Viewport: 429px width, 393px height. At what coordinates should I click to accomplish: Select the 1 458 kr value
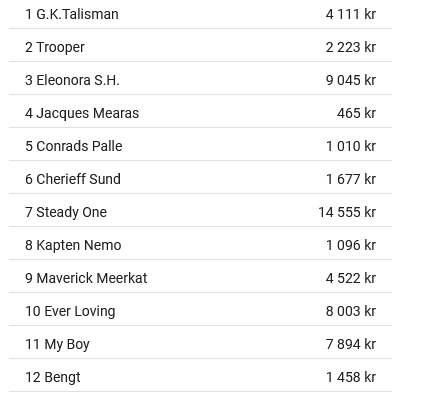click(351, 377)
